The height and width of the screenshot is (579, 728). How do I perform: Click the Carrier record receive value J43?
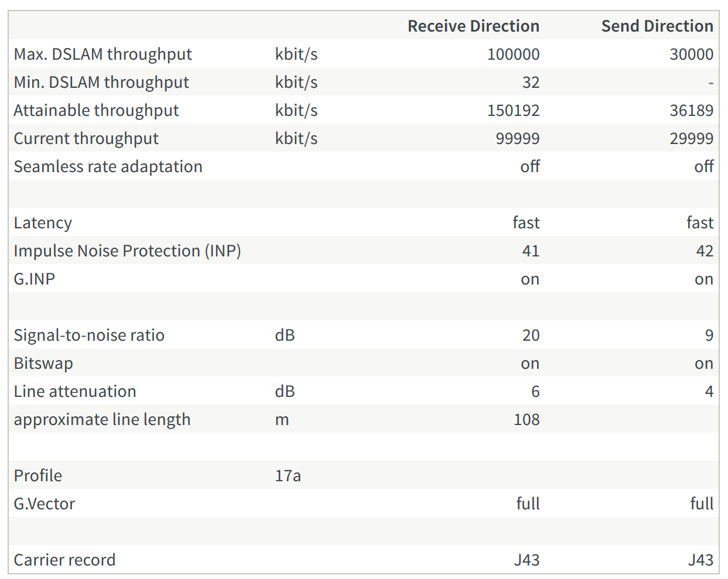(x=527, y=560)
